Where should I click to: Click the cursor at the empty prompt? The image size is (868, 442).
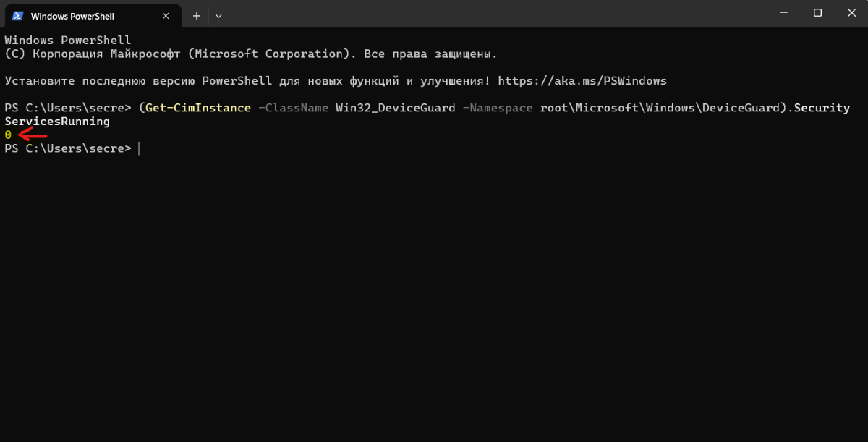point(137,148)
